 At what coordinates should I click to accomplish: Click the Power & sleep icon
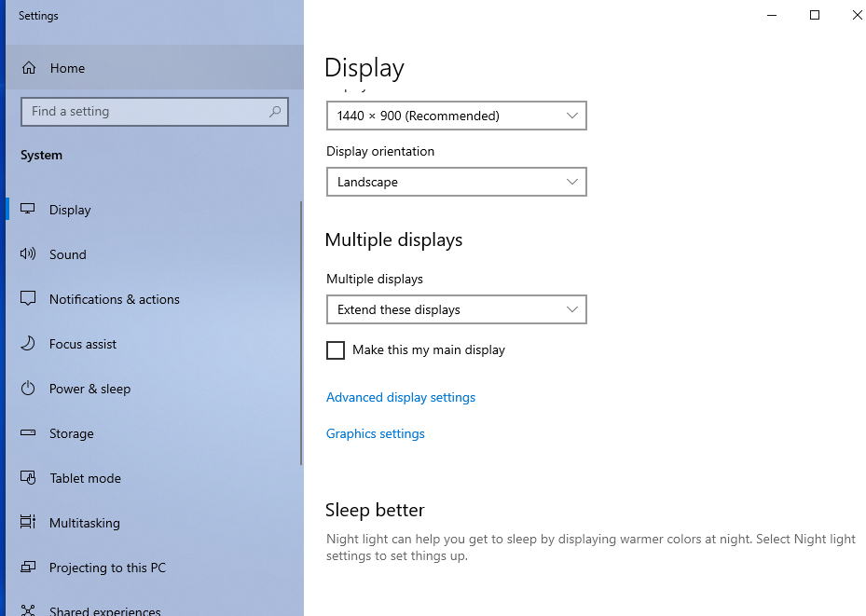(x=29, y=389)
